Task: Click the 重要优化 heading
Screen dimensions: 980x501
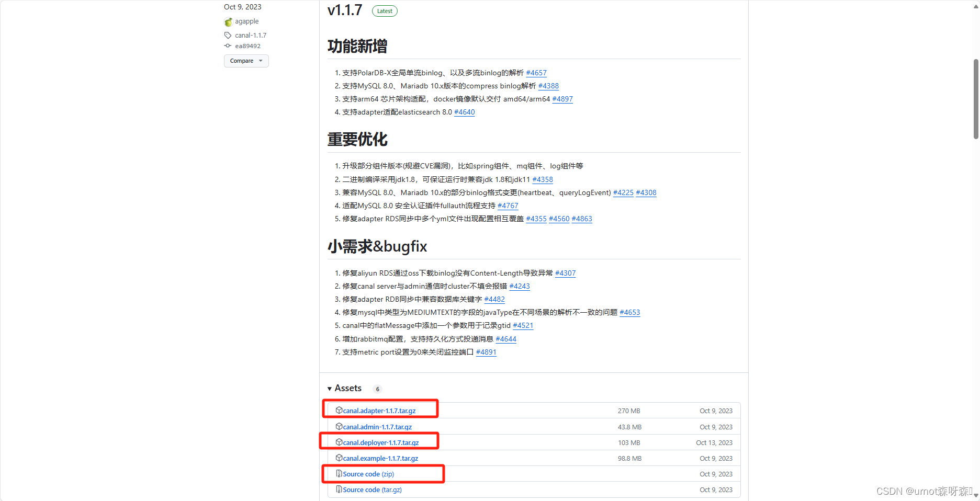Action: pos(357,139)
